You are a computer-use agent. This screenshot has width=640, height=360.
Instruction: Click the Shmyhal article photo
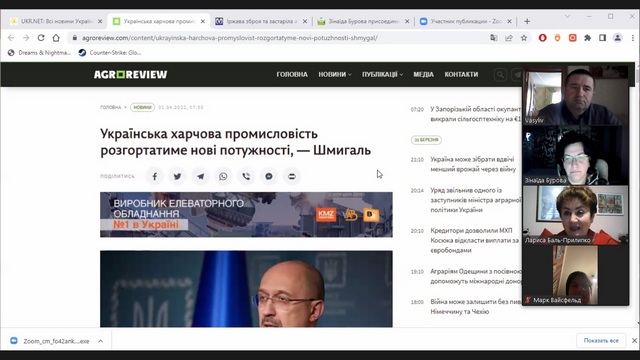tap(246, 289)
